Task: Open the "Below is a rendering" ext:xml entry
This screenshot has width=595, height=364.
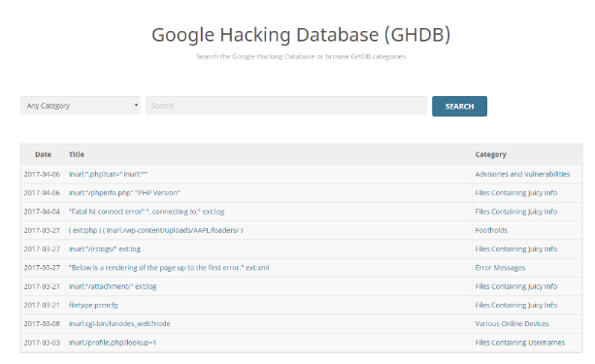Action: click(169, 268)
